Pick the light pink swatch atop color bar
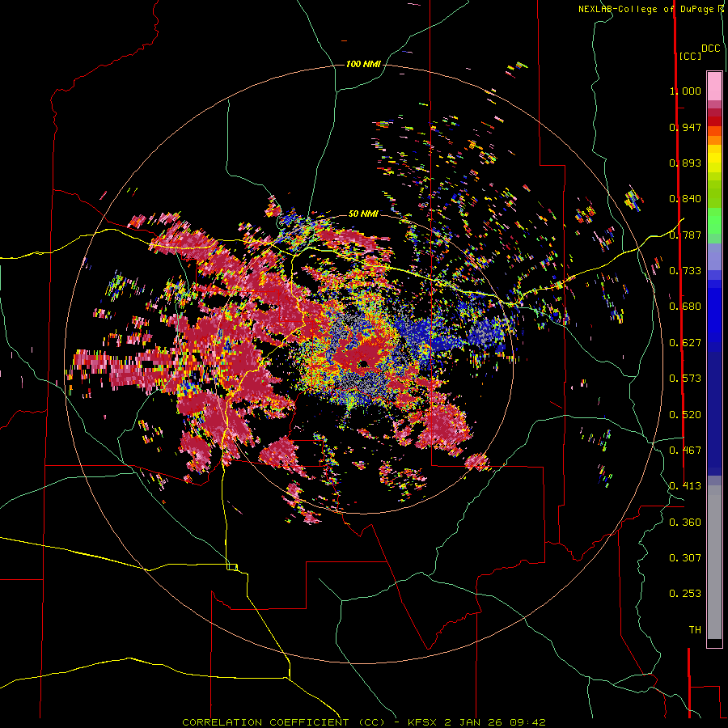728x728 pixels. click(x=714, y=86)
